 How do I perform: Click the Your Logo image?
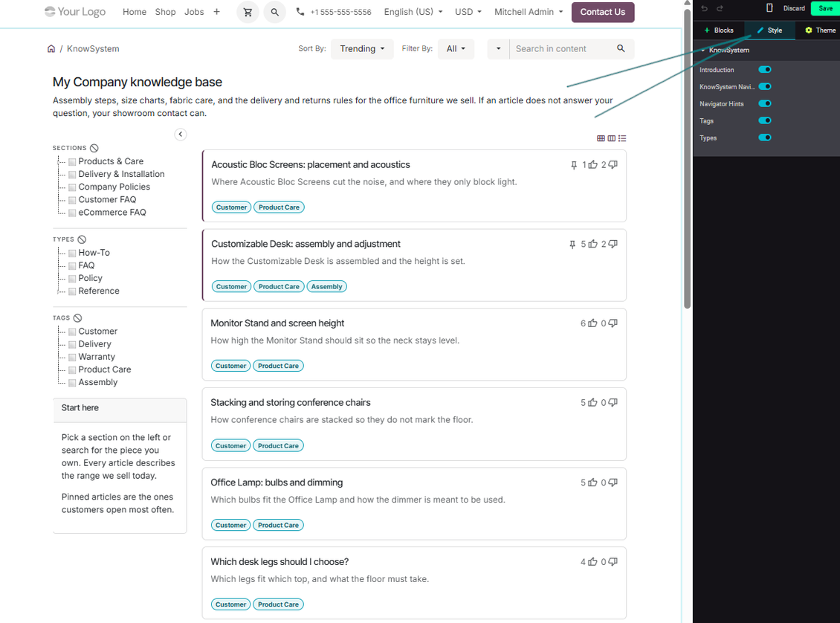coord(75,12)
